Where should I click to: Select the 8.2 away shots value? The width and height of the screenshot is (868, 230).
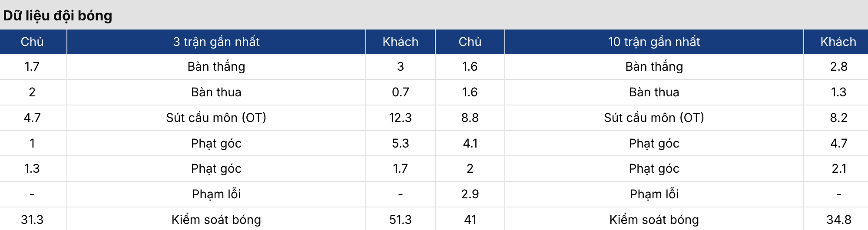tap(838, 118)
